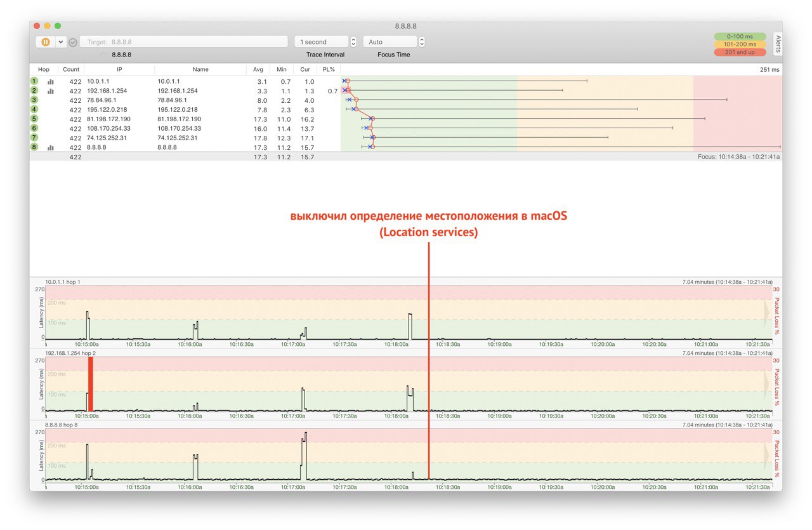Sort the table by the Avg column header
This screenshot has width=812, height=530.
click(258, 69)
